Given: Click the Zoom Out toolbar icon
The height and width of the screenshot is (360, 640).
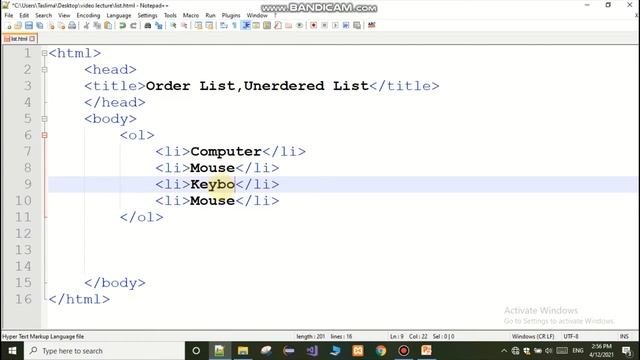Looking at the screenshot, I should (x=184, y=25).
